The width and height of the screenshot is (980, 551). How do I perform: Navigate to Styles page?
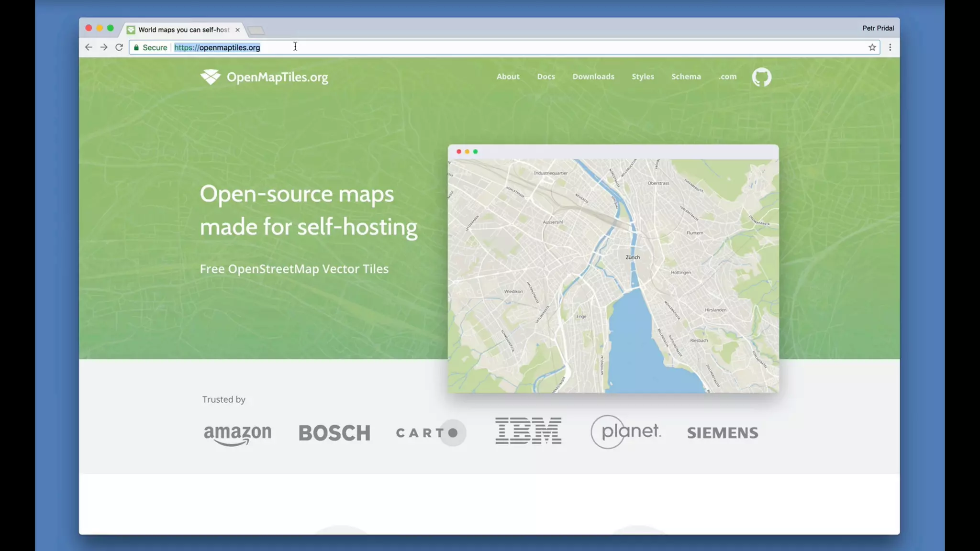643,77
